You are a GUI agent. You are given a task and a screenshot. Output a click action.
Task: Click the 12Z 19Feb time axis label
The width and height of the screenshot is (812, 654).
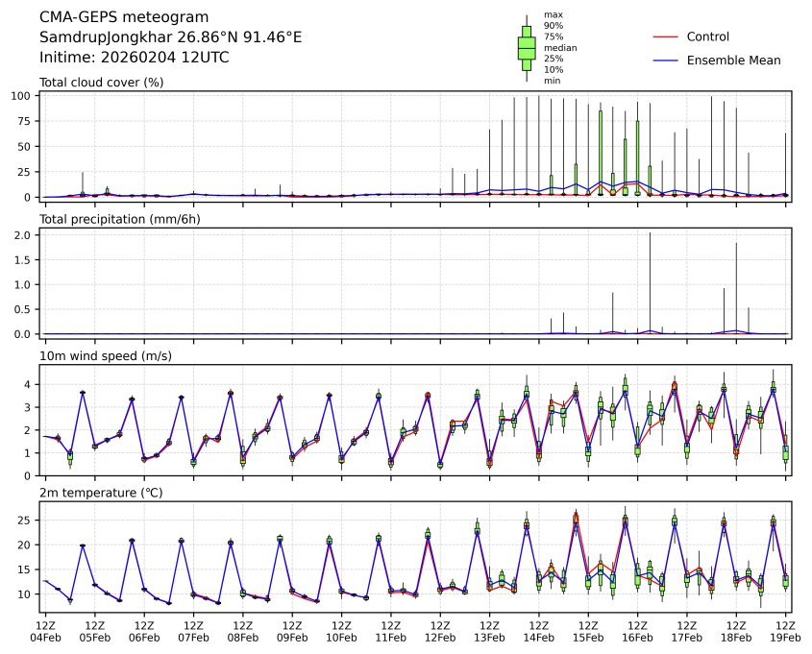tap(785, 630)
